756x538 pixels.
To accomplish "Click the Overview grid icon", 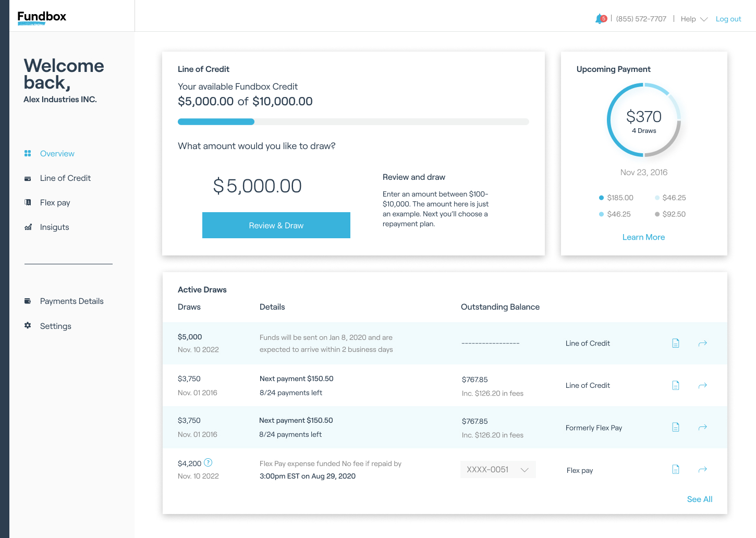I will [x=28, y=153].
